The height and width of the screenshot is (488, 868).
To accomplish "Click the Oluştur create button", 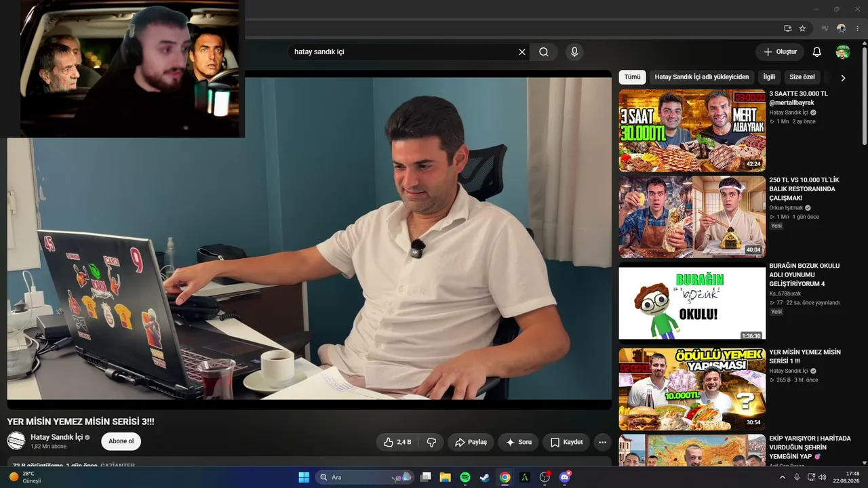I will point(780,52).
